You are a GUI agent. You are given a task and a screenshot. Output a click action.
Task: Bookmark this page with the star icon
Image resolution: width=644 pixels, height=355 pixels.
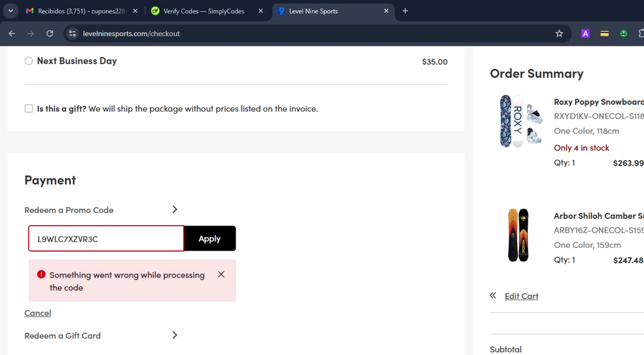(x=559, y=34)
